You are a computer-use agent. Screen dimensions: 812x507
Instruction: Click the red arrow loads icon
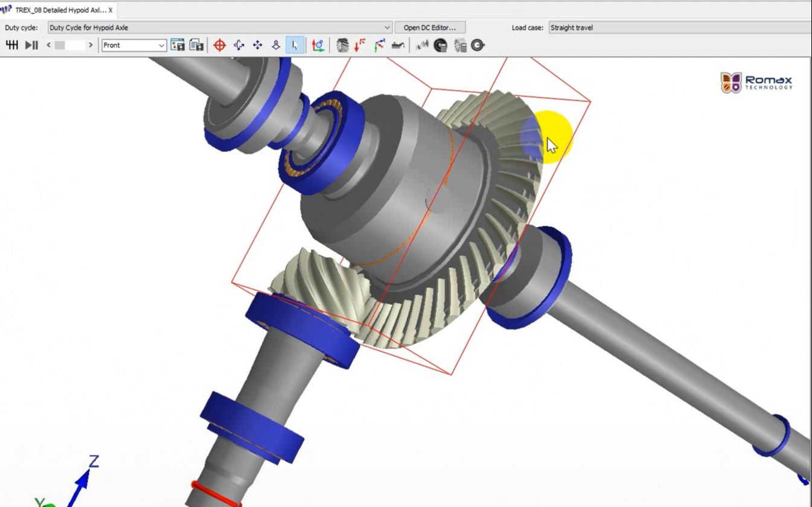pyautogui.click(x=360, y=45)
